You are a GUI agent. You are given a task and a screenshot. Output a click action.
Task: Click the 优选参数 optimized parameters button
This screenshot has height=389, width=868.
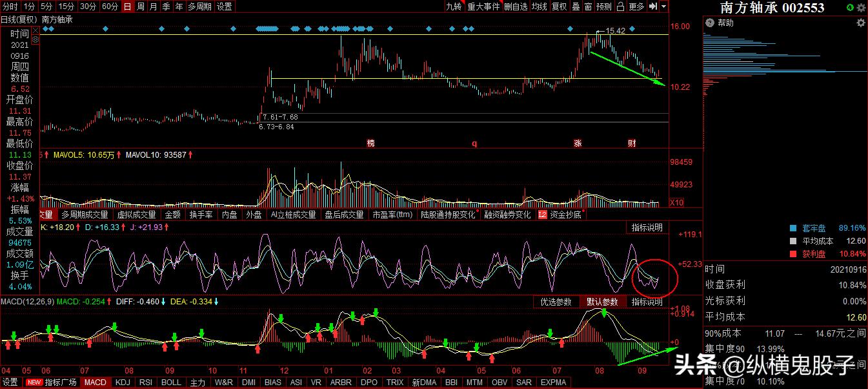(556, 302)
